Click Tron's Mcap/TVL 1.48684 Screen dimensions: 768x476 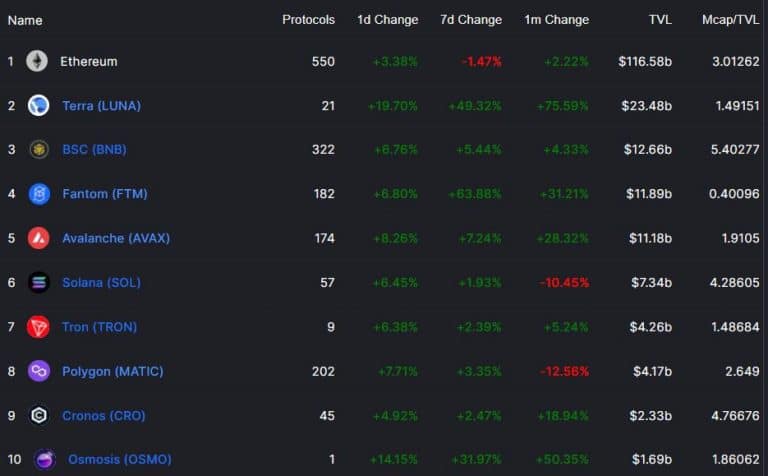pos(735,327)
